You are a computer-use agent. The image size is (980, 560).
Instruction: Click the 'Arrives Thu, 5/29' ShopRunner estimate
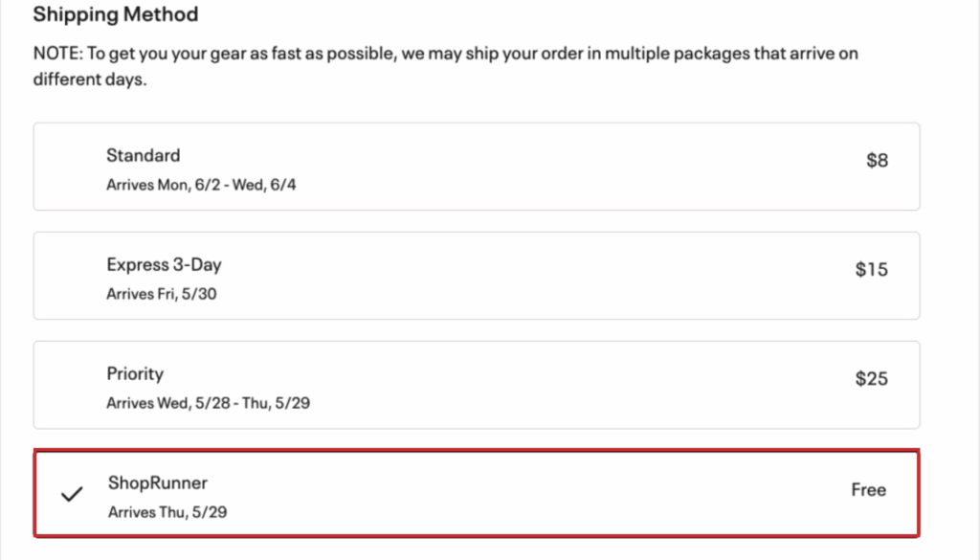pos(167,512)
